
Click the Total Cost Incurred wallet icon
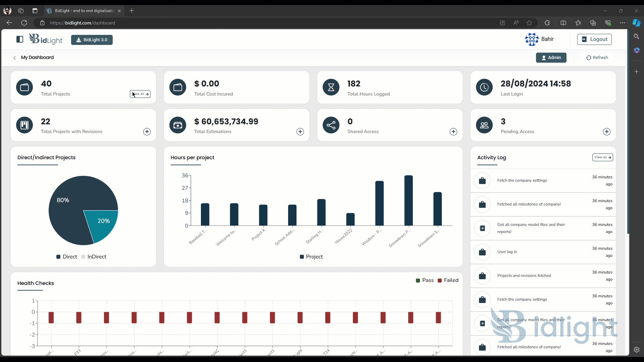[x=178, y=87]
